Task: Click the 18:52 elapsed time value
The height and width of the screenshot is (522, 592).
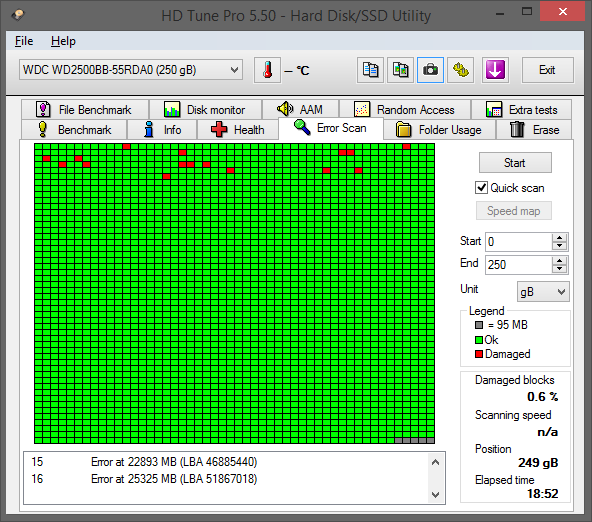Action: pyautogui.click(x=543, y=494)
